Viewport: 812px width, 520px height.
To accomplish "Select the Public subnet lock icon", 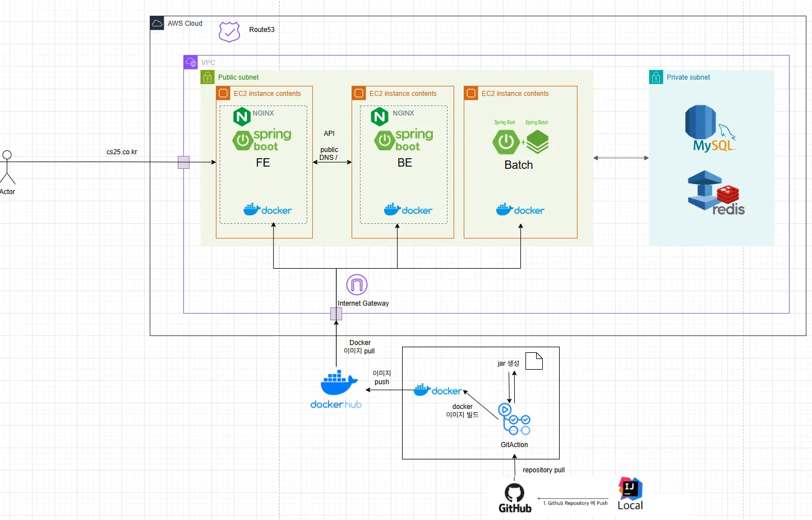I will tap(207, 77).
